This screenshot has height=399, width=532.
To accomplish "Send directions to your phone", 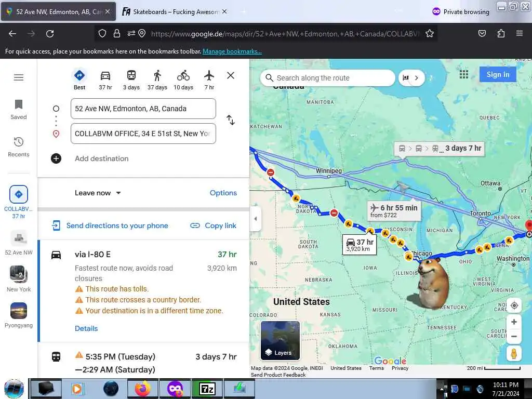I will coord(110,225).
